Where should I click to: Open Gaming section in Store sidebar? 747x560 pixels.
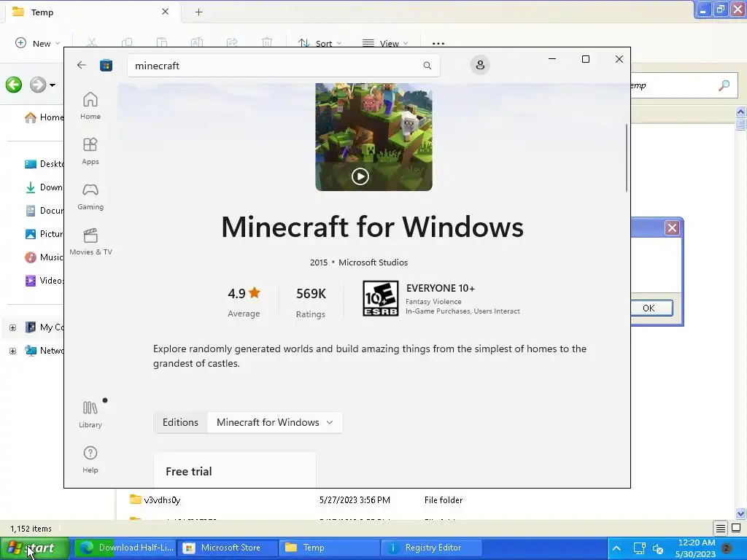pos(90,196)
